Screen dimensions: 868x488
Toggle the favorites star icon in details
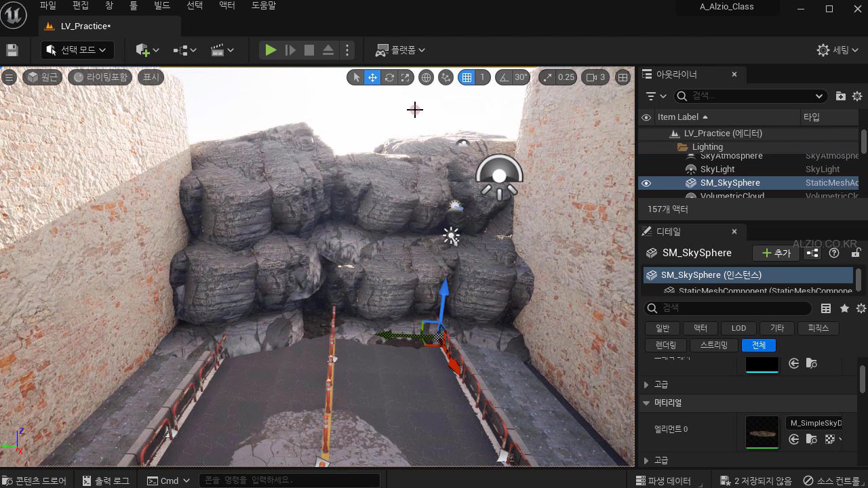pyautogui.click(x=844, y=308)
